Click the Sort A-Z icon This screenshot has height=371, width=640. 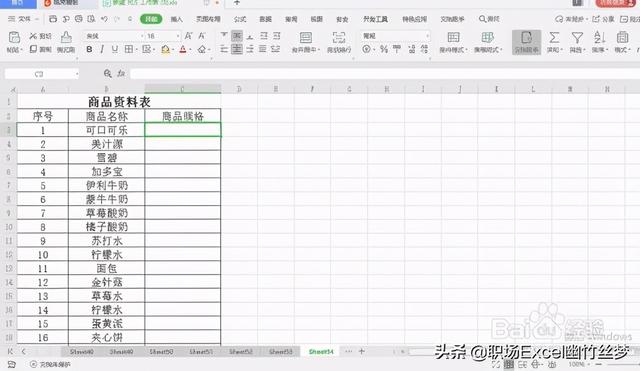[599, 38]
